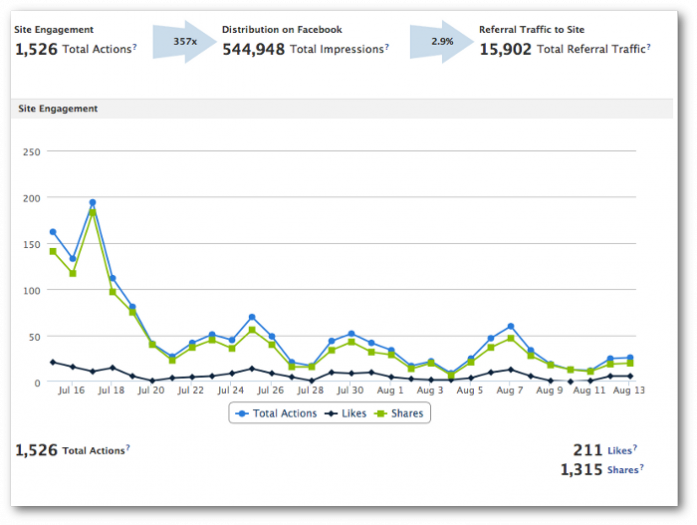Viewport: 697px width, 525px height.
Task: Click the Distribution on Facebook title
Action: click(282, 30)
